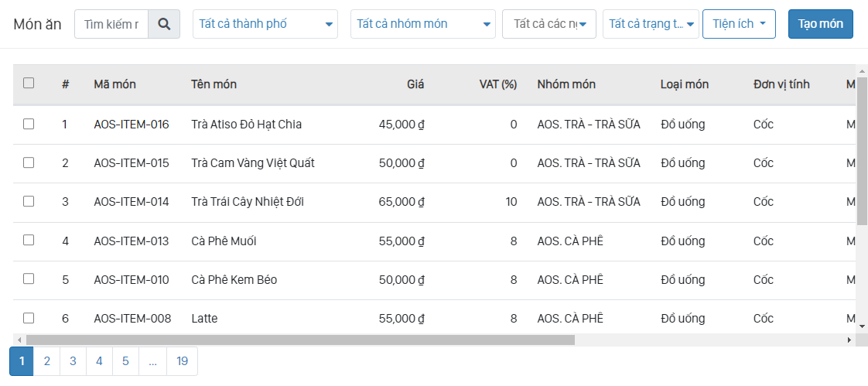Check the row for Cà Phê Muối
The height and width of the screenshot is (386, 868).
29,241
